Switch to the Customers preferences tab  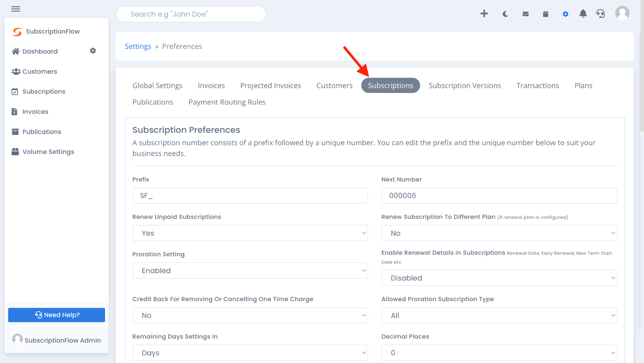334,86
